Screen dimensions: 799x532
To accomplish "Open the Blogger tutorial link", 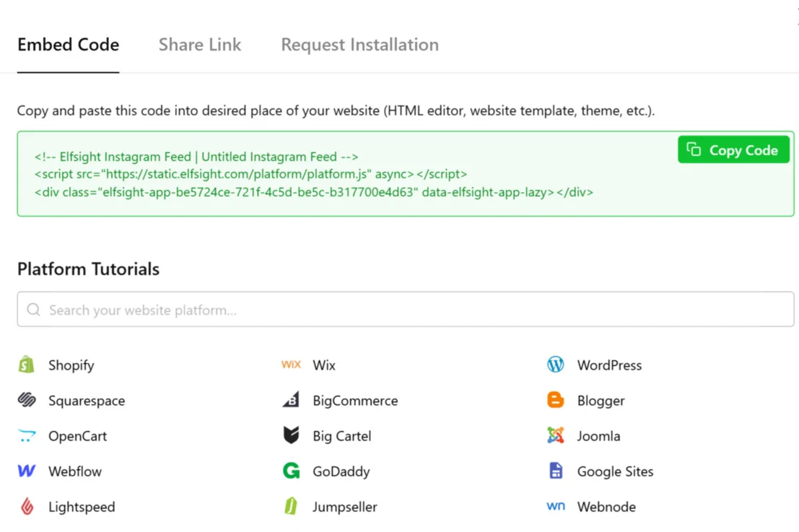I will point(601,401).
